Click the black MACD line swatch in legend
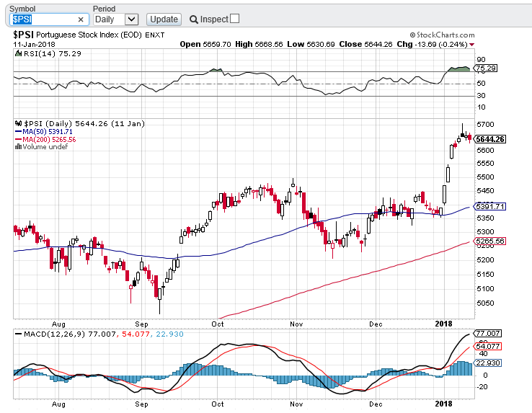Viewport: 532px width, 413px height. [x=18, y=334]
